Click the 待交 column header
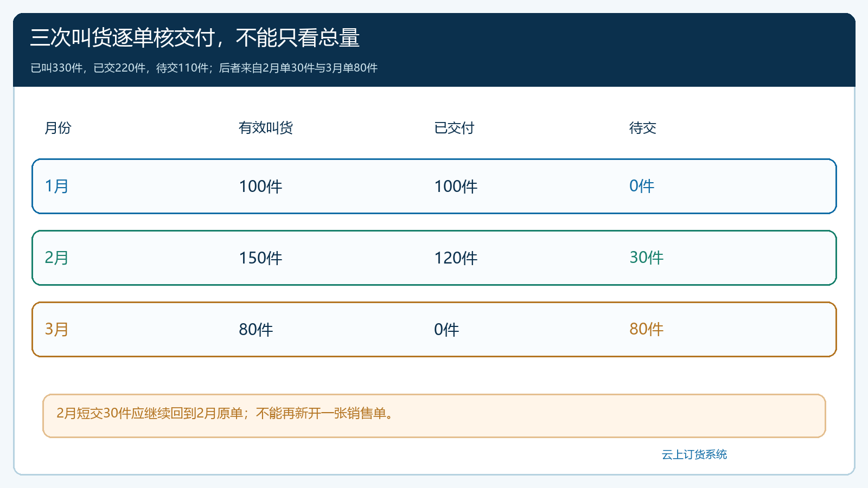Viewport: 868px width, 488px height. 643,128
